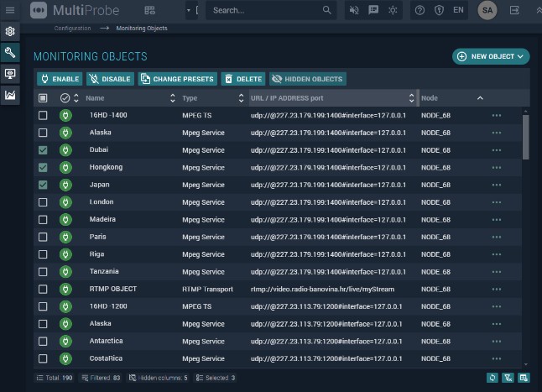This screenshot has width=542, height=392.
Task: Click the refresh icon in bottom bar
Action: click(492, 378)
